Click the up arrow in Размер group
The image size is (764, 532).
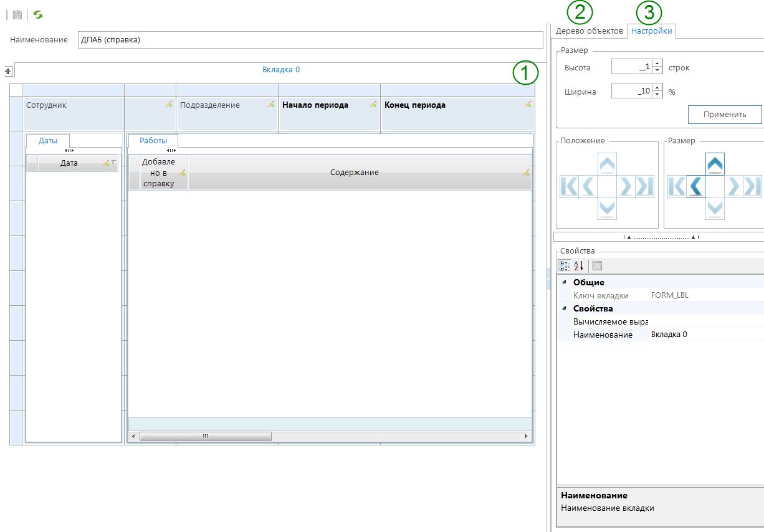(x=715, y=164)
